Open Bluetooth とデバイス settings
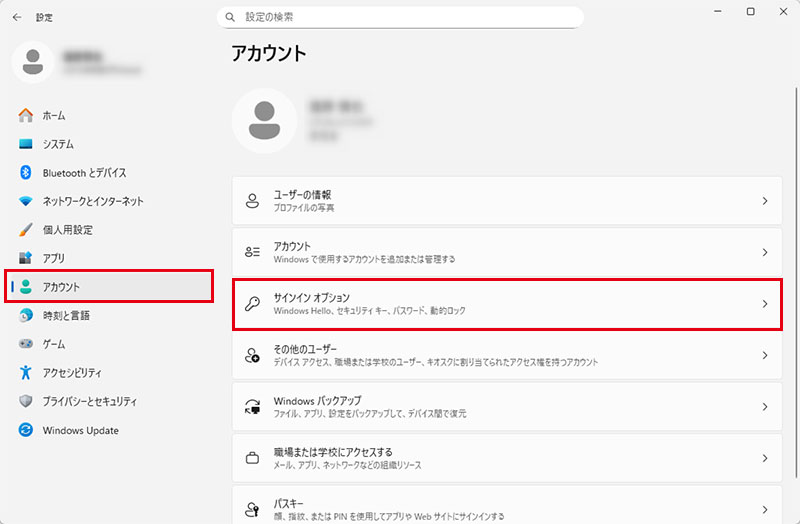 (x=109, y=172)
